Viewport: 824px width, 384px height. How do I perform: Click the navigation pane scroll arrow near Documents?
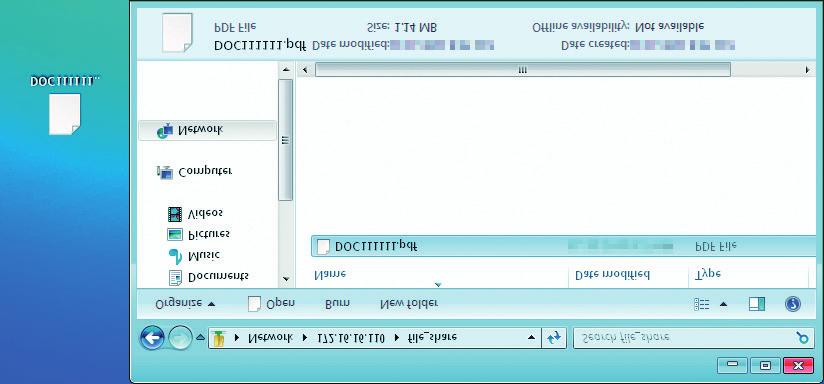(x=285, y=279)
